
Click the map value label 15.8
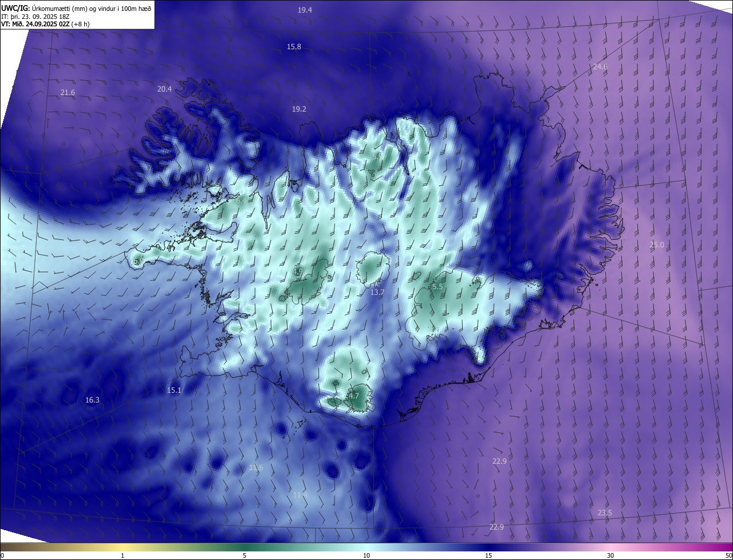(x=294, y=46)
